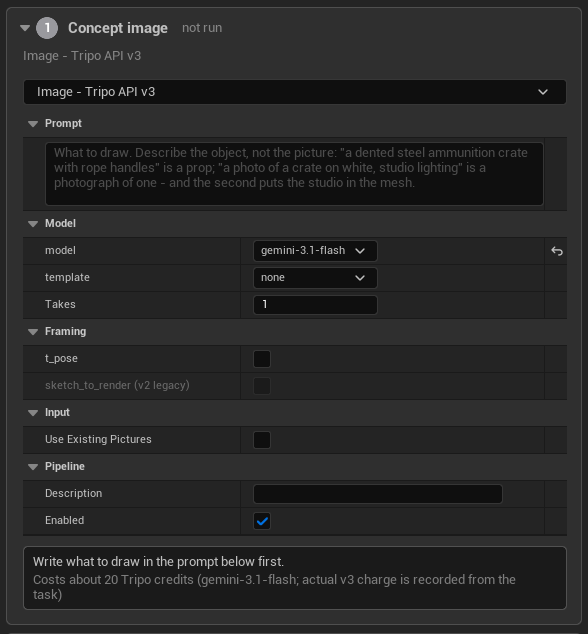The height and width of the screenshot is (634, 588).
Task: Uncheck the Enabled checkbox
Action: click(x=262, y=521)
